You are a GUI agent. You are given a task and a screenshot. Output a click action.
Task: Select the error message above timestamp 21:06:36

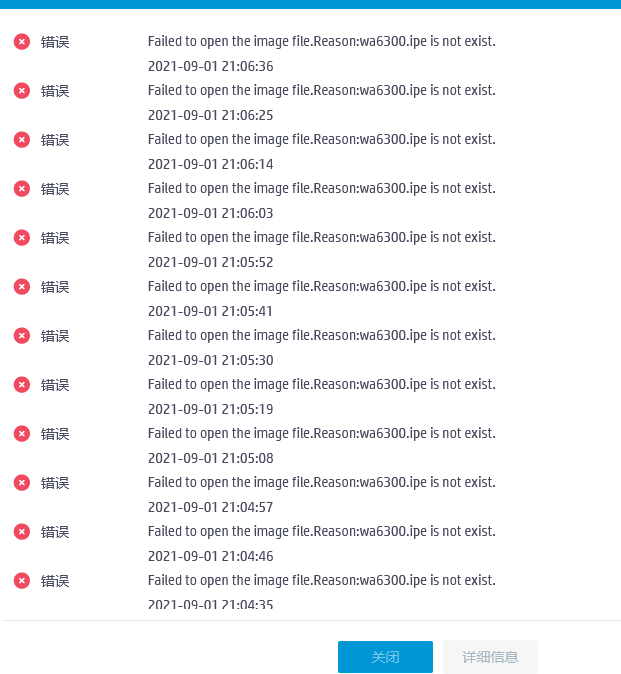tap(321, 42)
